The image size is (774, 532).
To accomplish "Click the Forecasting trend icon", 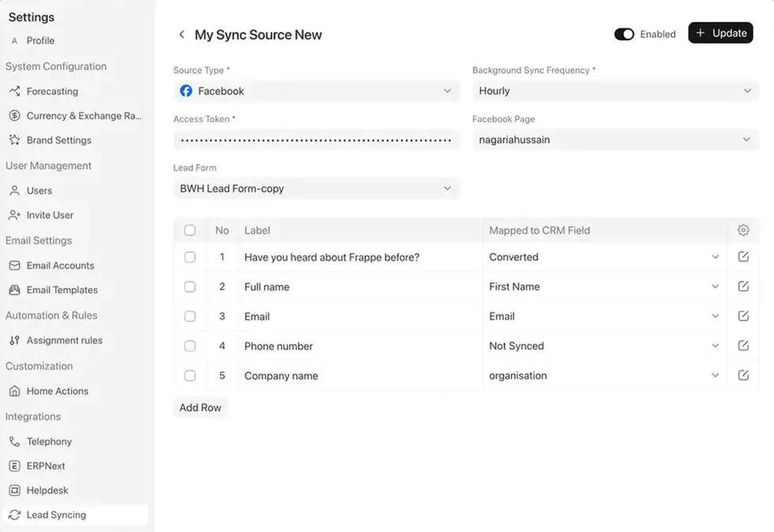I will pos(14,91).
